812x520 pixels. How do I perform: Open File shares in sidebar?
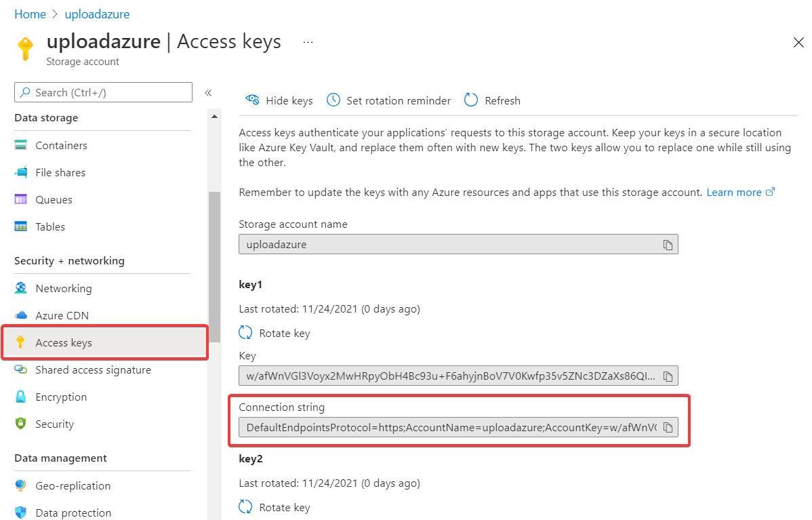pos(60,173)
